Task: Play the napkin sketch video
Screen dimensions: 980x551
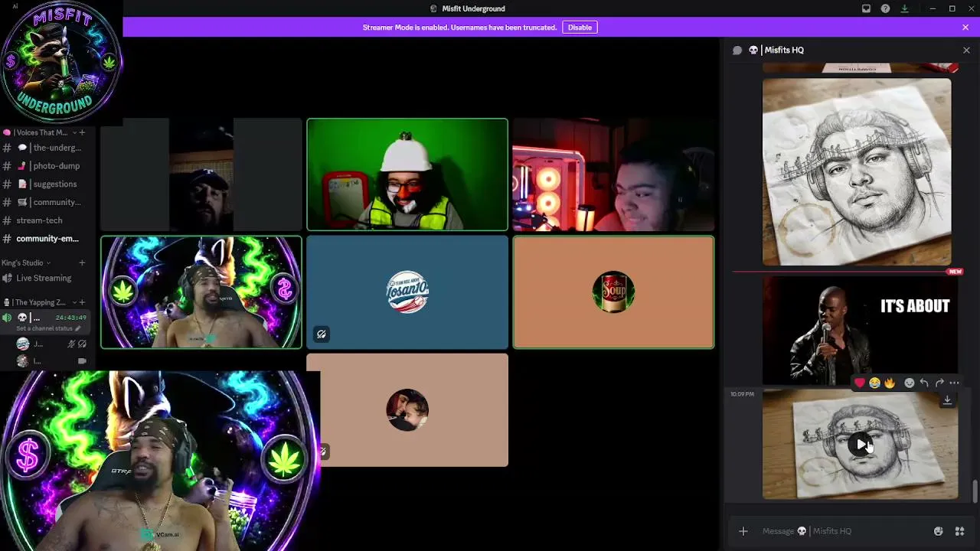Action: click(861, 445)
